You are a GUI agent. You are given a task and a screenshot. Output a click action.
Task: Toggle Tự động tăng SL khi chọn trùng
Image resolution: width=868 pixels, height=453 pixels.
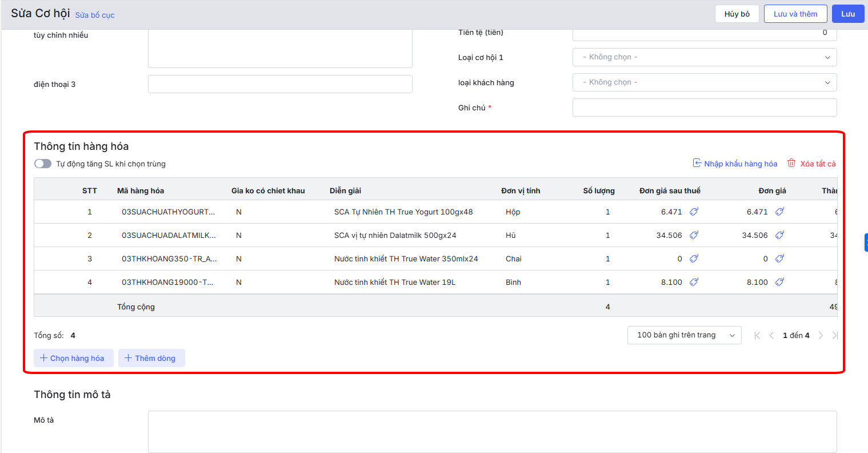coord(43,164)
